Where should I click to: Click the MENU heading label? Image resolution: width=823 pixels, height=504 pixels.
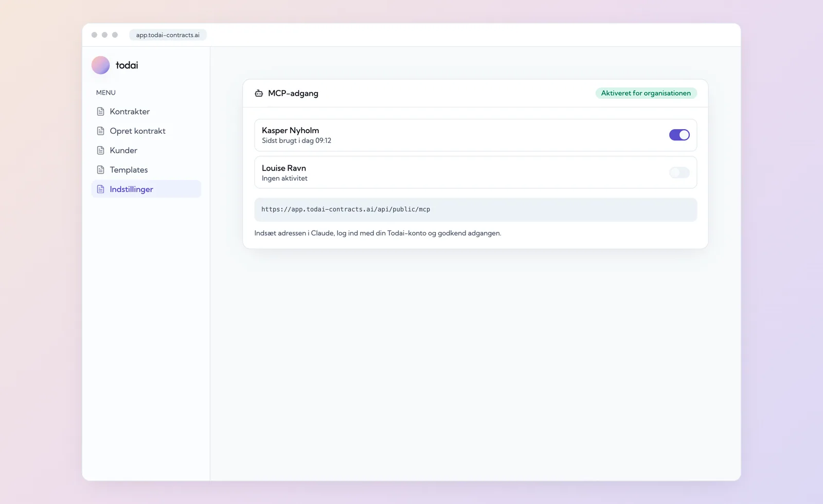[106, 93]
